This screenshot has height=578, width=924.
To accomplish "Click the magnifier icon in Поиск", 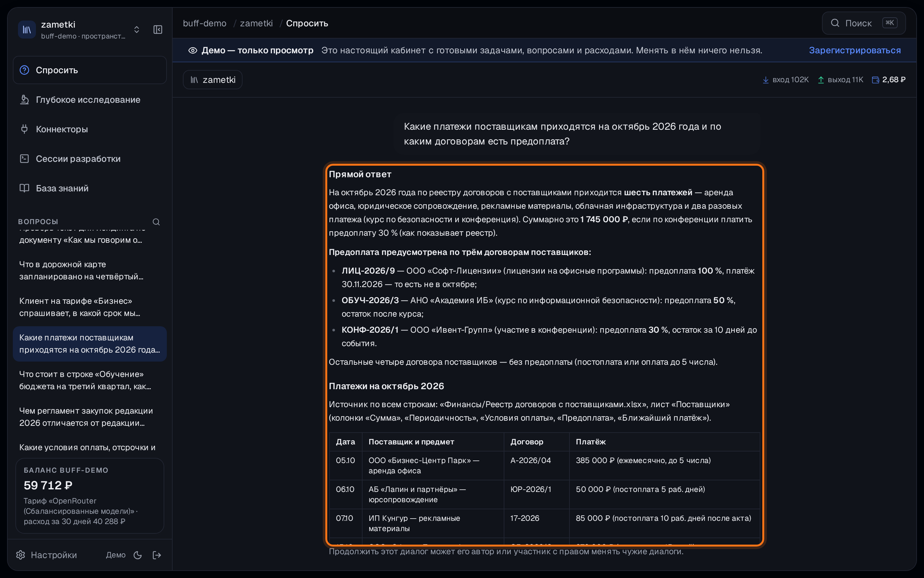I will 835,23.
